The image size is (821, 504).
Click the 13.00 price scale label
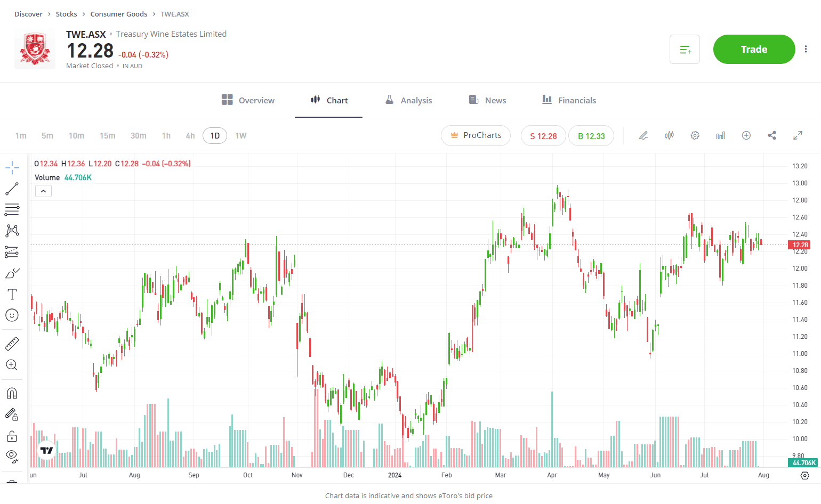click(x=800, y=183)
